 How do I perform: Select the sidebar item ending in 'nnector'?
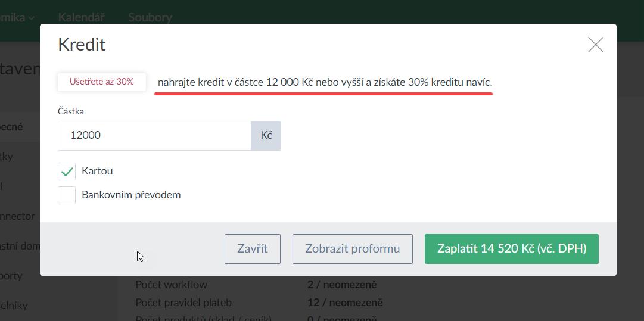coord(18,216)
